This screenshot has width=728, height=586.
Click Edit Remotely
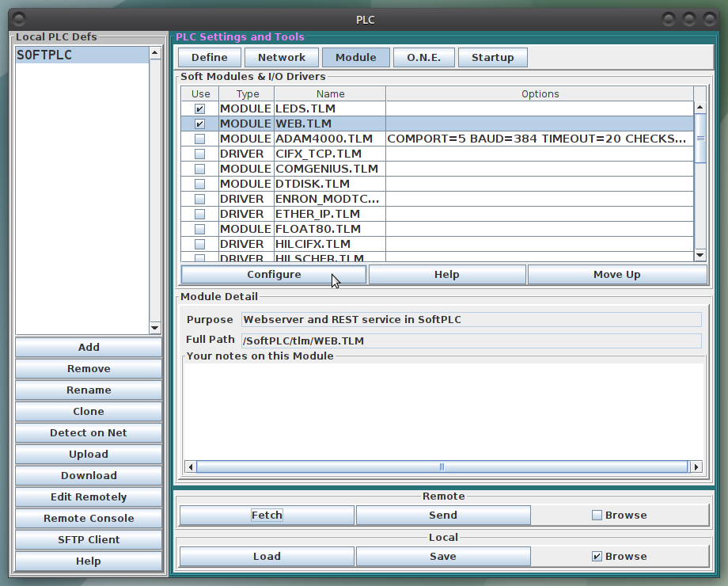[x=89, y=497]
